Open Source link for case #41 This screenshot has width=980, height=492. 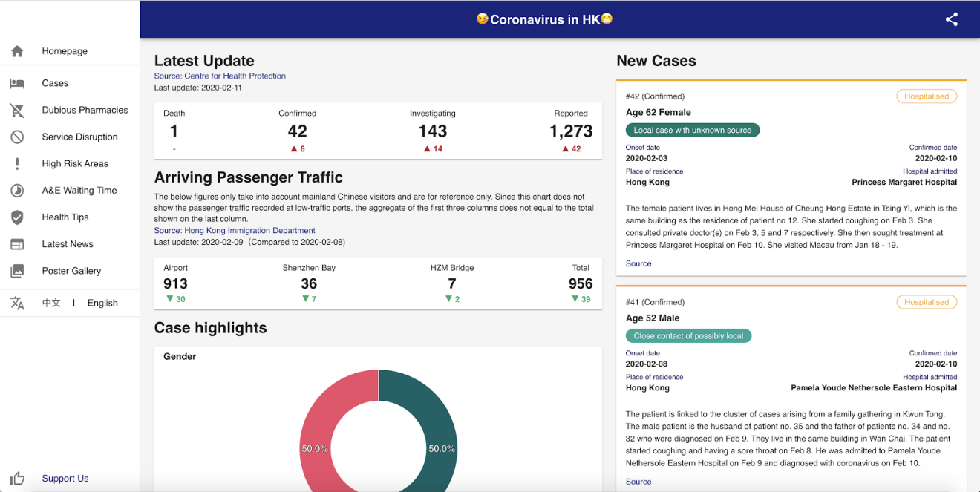click(x=638, y=482)
